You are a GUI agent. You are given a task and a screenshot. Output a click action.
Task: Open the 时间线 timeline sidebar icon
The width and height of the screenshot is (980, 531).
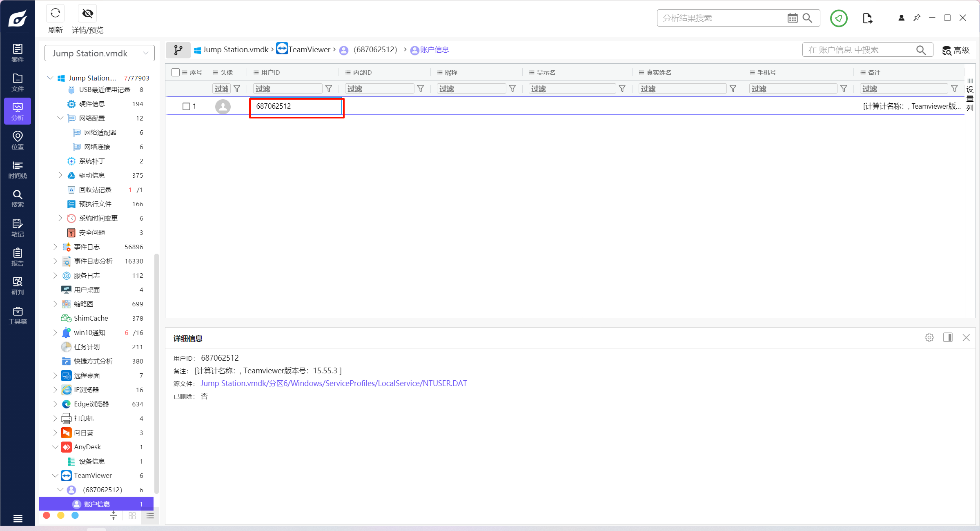(x=18, y=169)
